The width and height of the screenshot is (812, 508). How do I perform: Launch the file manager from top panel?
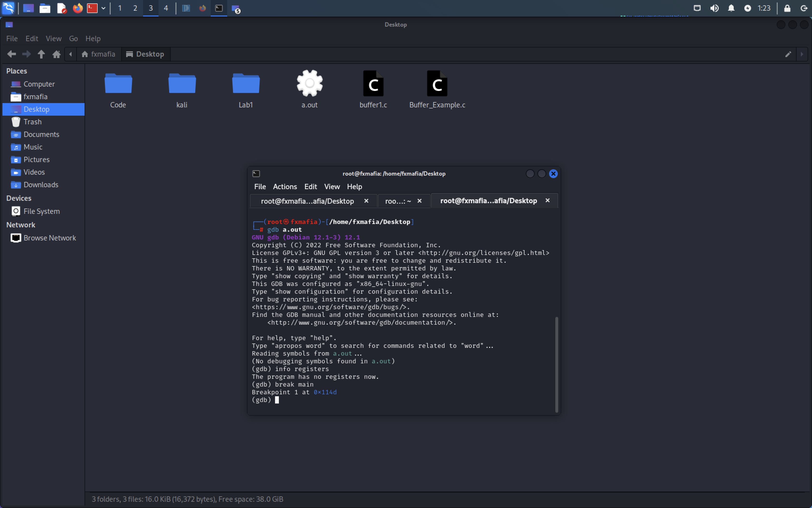click(x=45, y=8)
